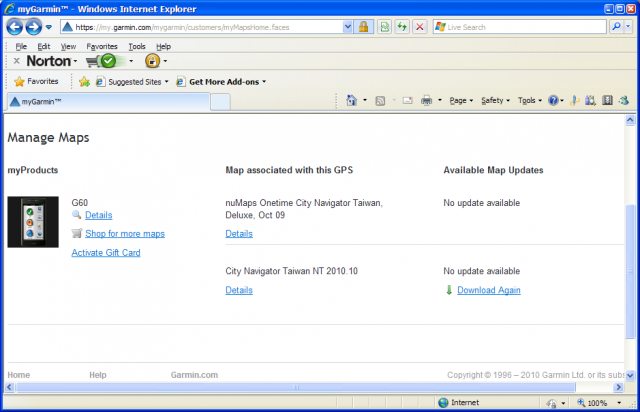Click the blue Help question mark icon

(x=553, y=100)
